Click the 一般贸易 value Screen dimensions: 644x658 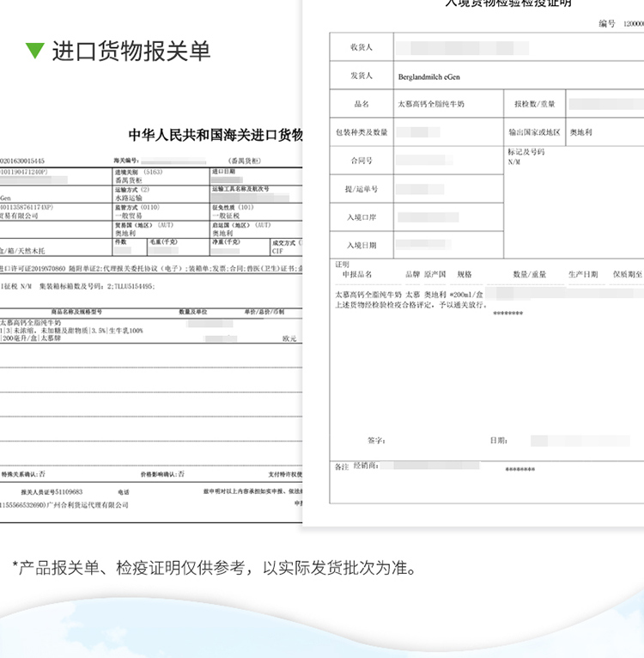click(x=129, y=216)
